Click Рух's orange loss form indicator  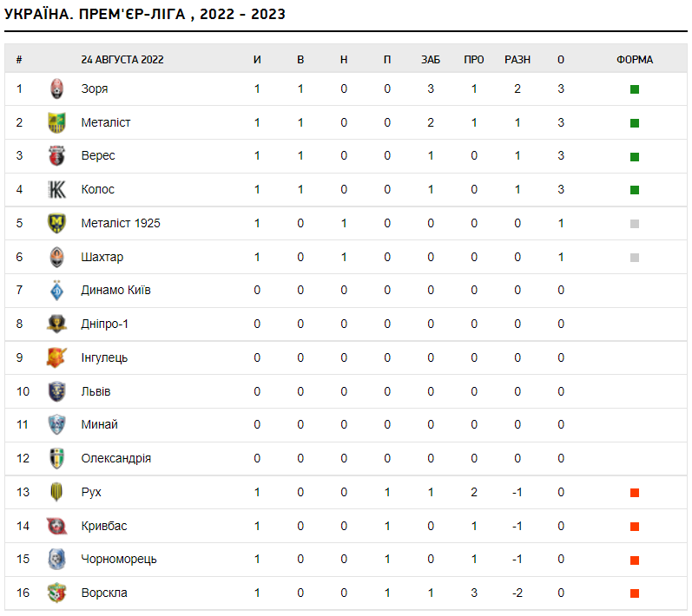[x=635, y=493]
